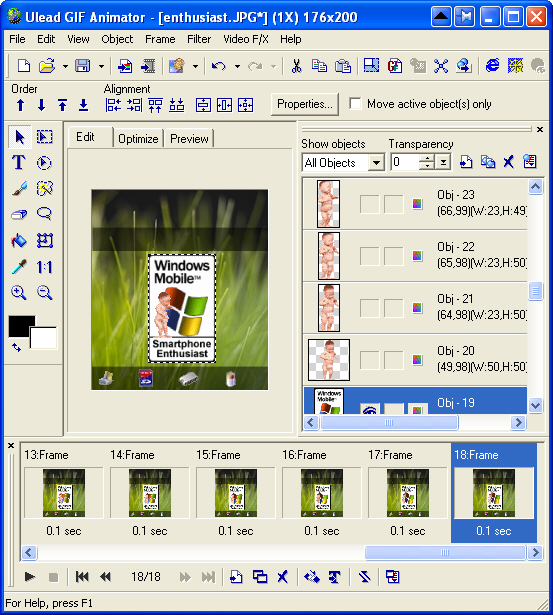This screenshot has width=553, height=615.
Task: Expand the Open file dropdown arrow
Action: coord(65,66)
